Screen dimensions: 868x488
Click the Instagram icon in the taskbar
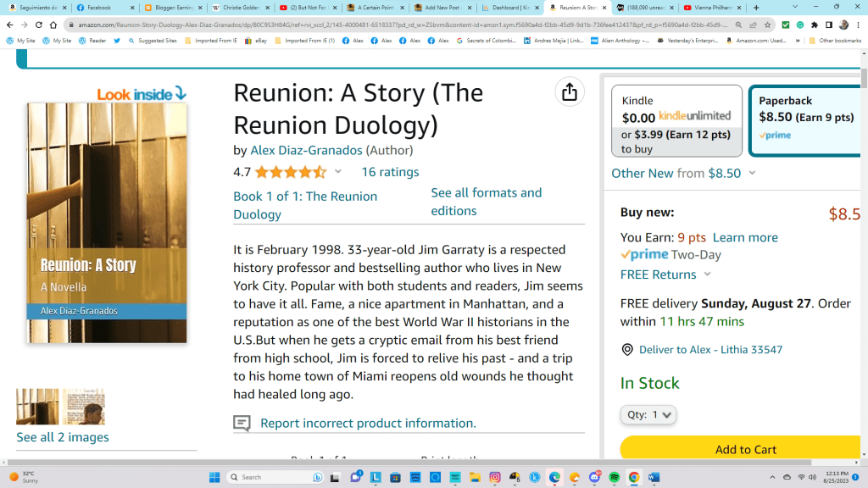click(x=495, y=477)
